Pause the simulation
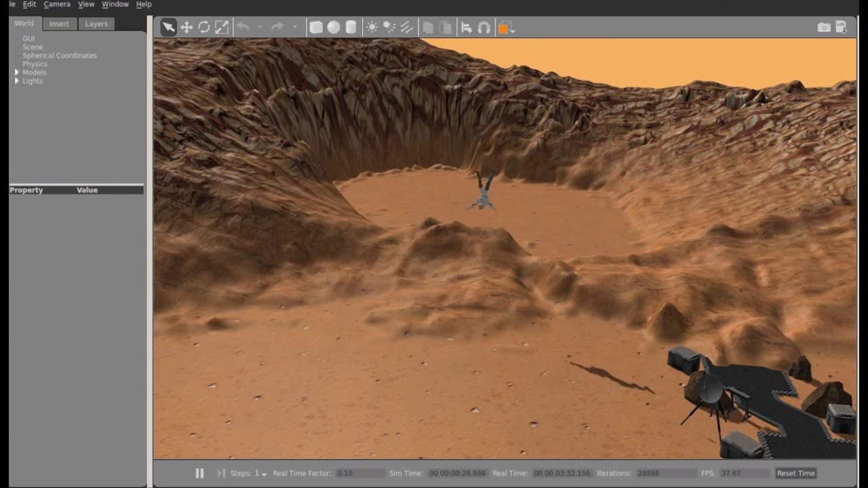Image resolution: width=868 pixels, height=488 pixels. tap(199, 473)
